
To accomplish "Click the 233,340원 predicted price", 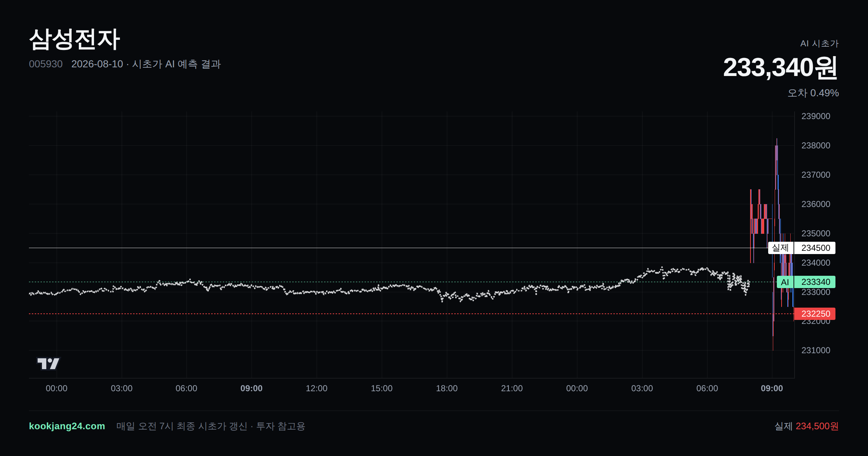I will 780,68.
